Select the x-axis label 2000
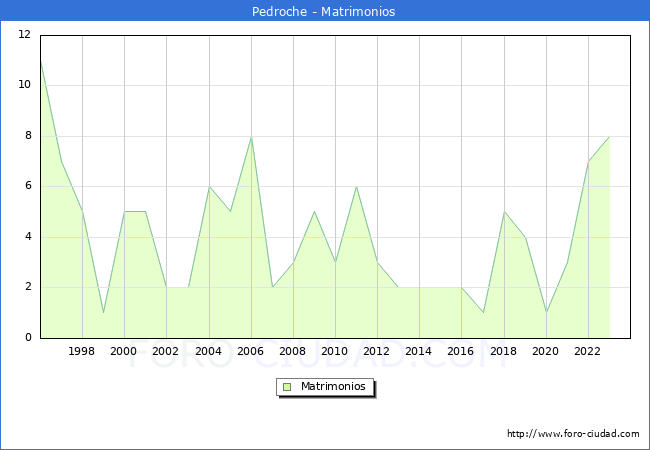The height and width of the screenshot is (450, 650). click(124, 351)
